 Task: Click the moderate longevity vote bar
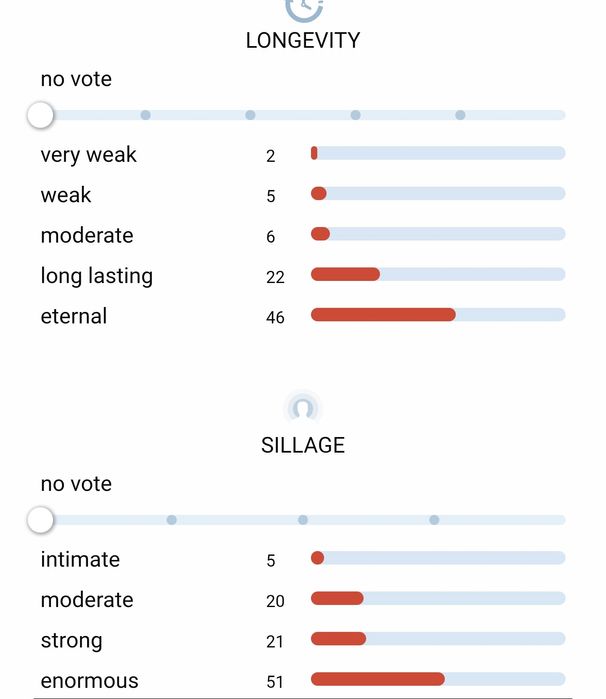tap(437, 234)
